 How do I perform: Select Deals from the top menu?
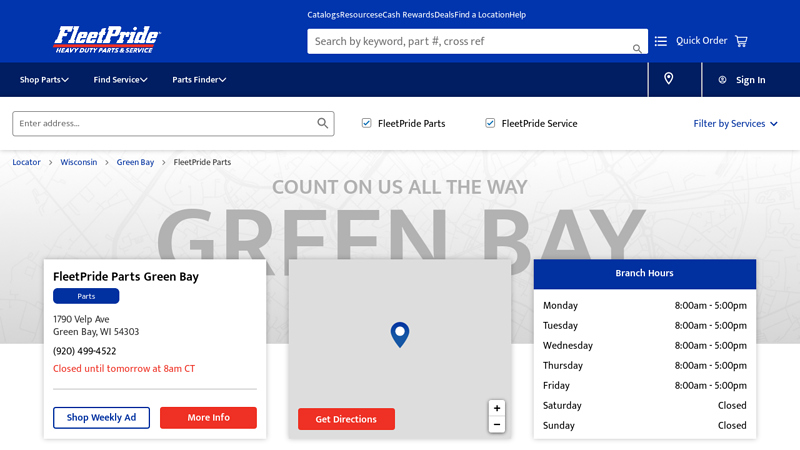click(x=444, y=15)
